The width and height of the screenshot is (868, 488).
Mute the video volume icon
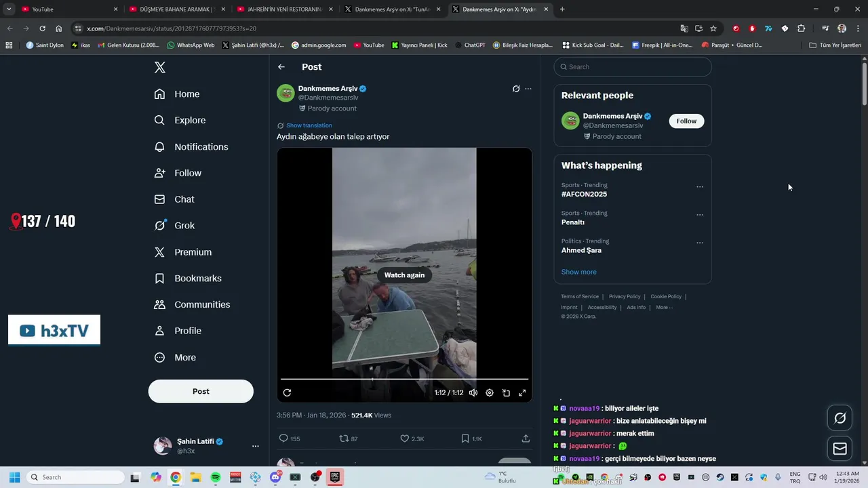click(473, 392)
